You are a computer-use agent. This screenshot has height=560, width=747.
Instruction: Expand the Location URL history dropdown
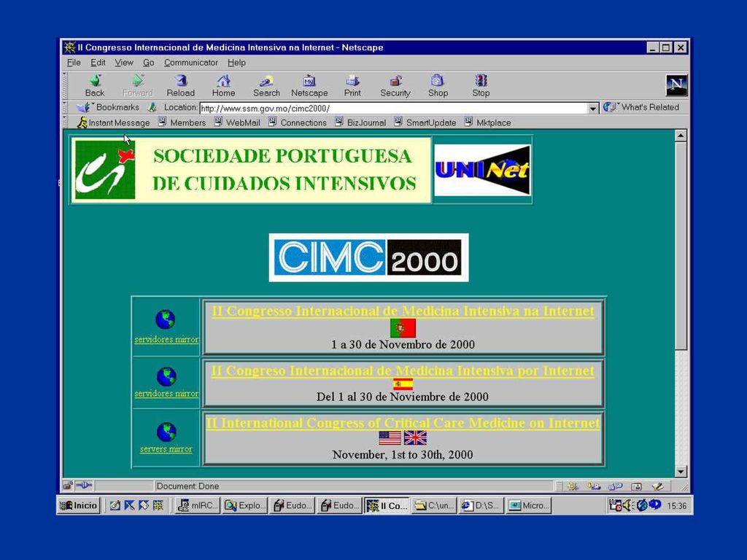[x=592, y=109]
